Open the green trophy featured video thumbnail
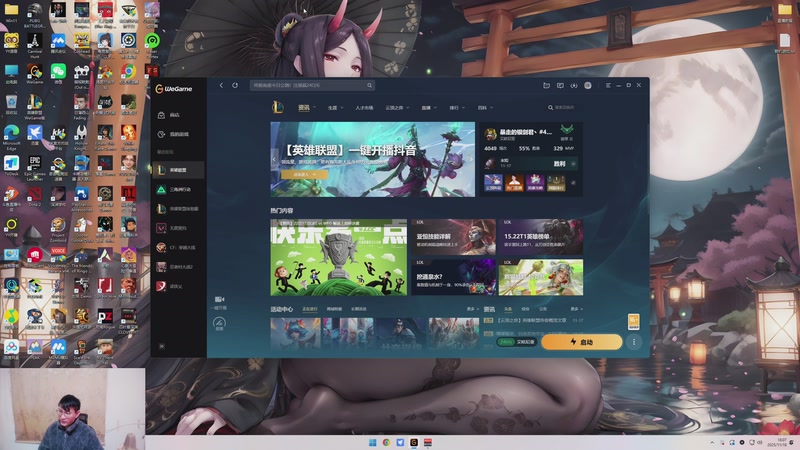 tap(339, 257)
